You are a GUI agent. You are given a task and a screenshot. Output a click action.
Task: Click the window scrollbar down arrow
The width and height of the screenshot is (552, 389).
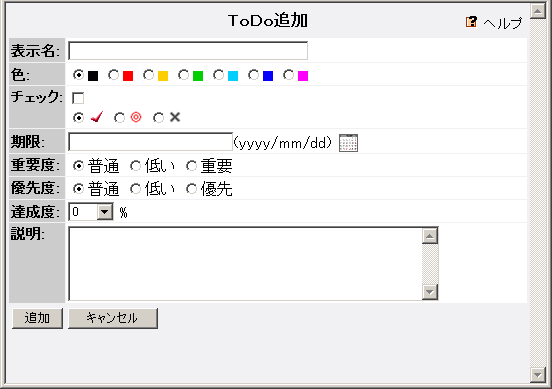pyautogui.click(x=538, y=375)
